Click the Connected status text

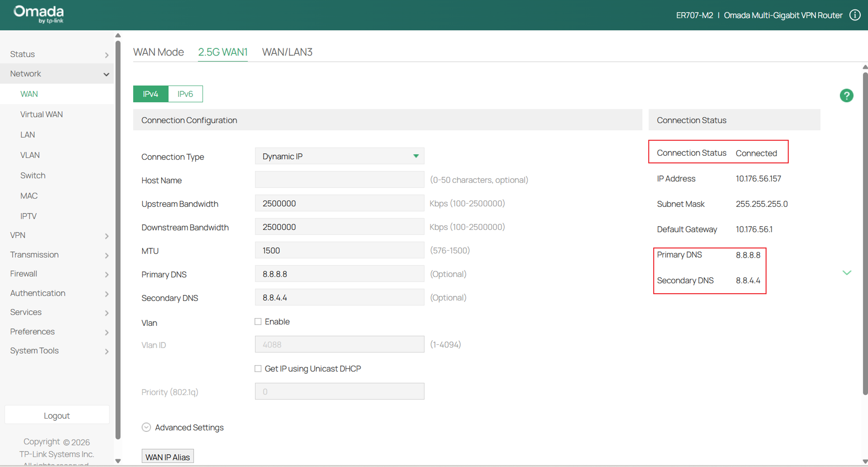click(x=756, y=153)
